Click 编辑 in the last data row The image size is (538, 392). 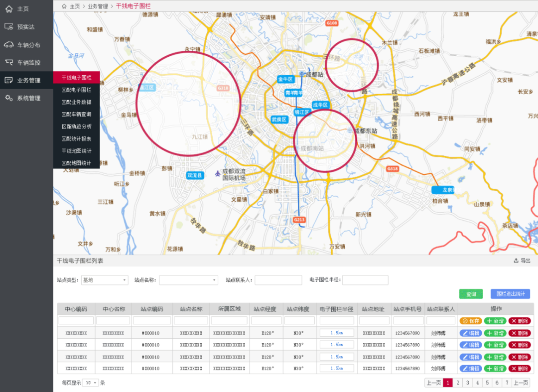(x=471, y=369)
